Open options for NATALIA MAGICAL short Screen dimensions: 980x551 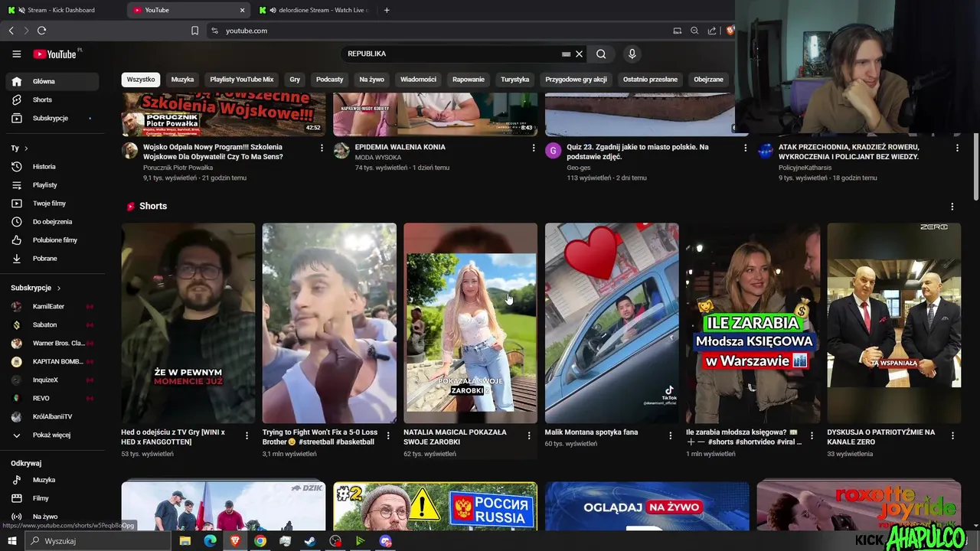click(529, 435)
